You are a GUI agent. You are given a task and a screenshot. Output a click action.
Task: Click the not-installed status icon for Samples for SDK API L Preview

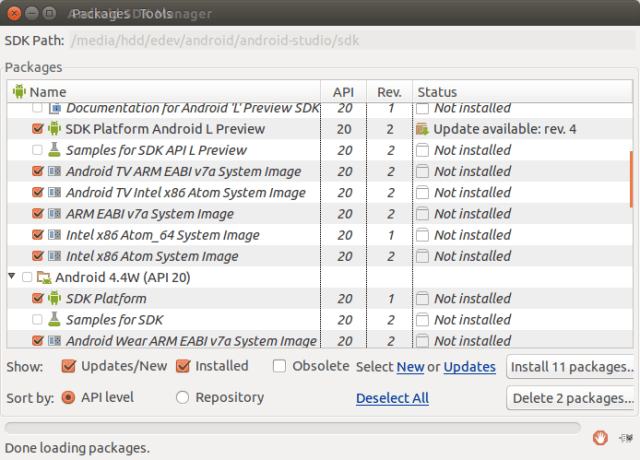[x=422, y=150]
